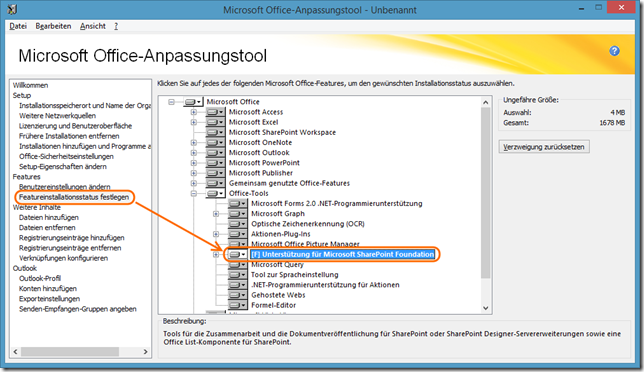Image resolution: width=644 pixels, height=372 pixels.
Task: Open install state icon for Tool zur Spracheinstellung
Action: coord(237,275)
